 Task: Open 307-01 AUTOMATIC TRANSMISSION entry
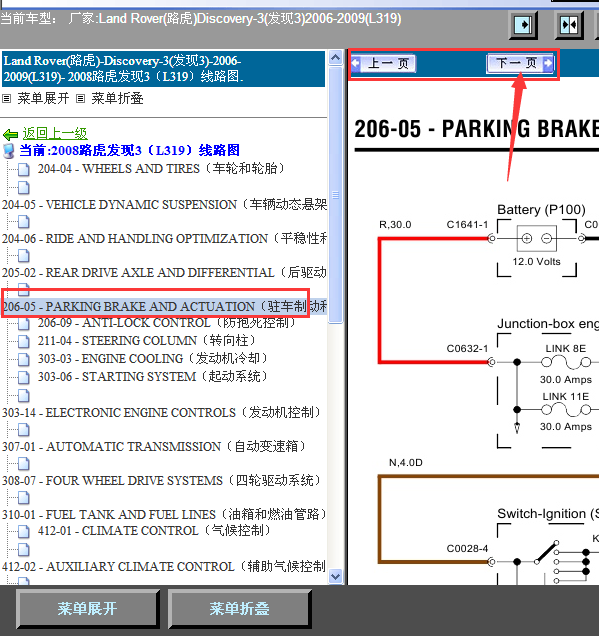click(154, 447)
